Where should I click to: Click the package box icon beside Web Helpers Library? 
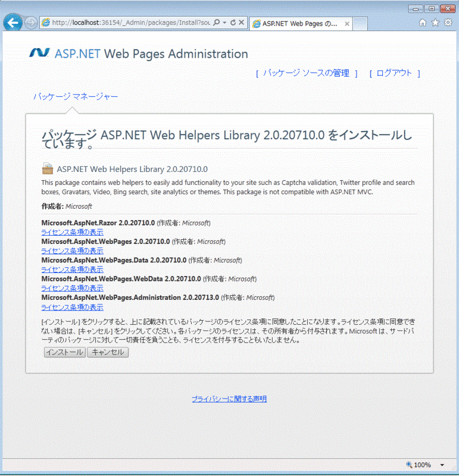(48, 168)
